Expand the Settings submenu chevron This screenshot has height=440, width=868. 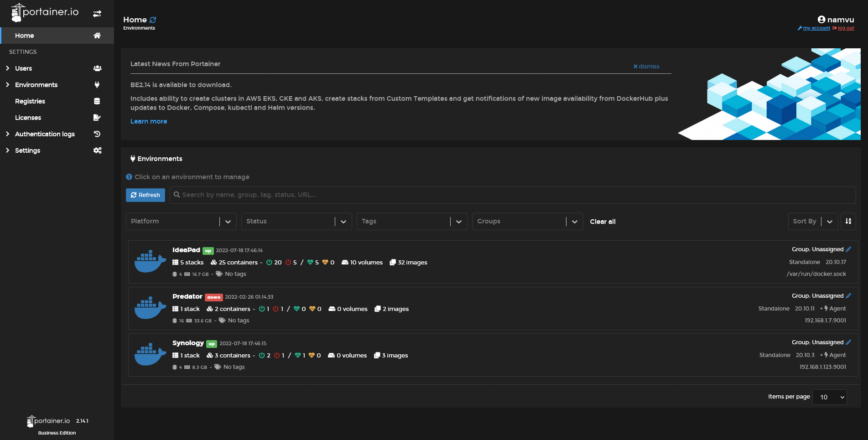[x=7, y=150]
